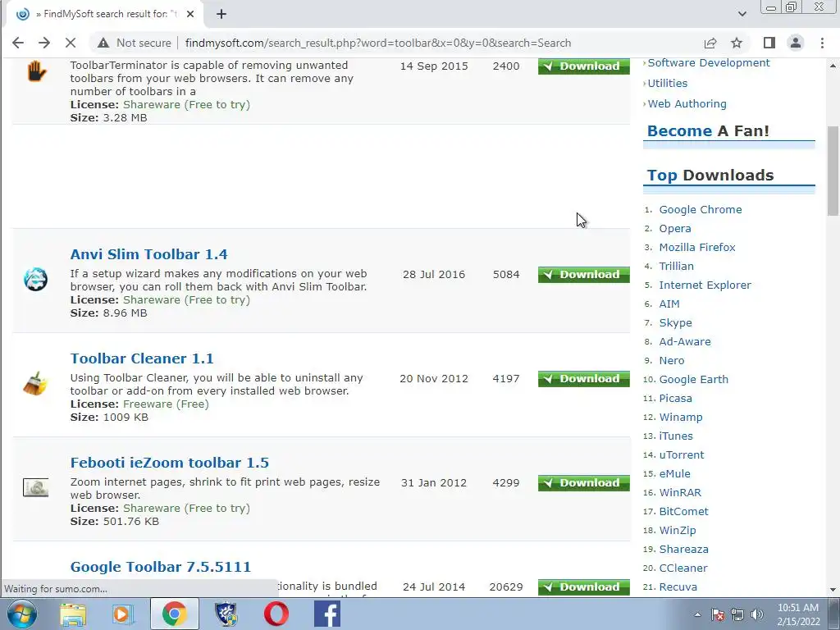Viewport: 840px width, 630px height.
Task: Bookmark this page with the star
Action: 737,43
